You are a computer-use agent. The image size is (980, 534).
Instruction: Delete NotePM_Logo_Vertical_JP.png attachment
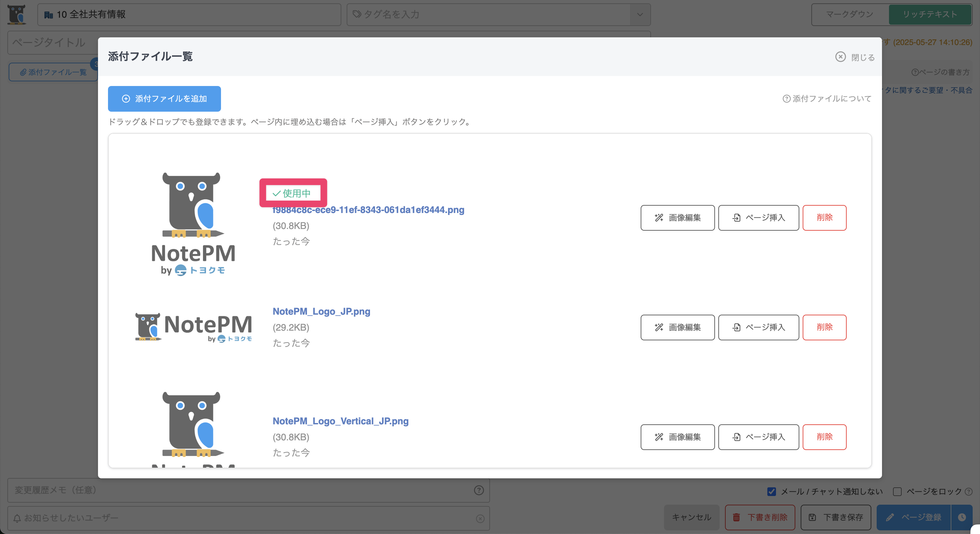824,437
